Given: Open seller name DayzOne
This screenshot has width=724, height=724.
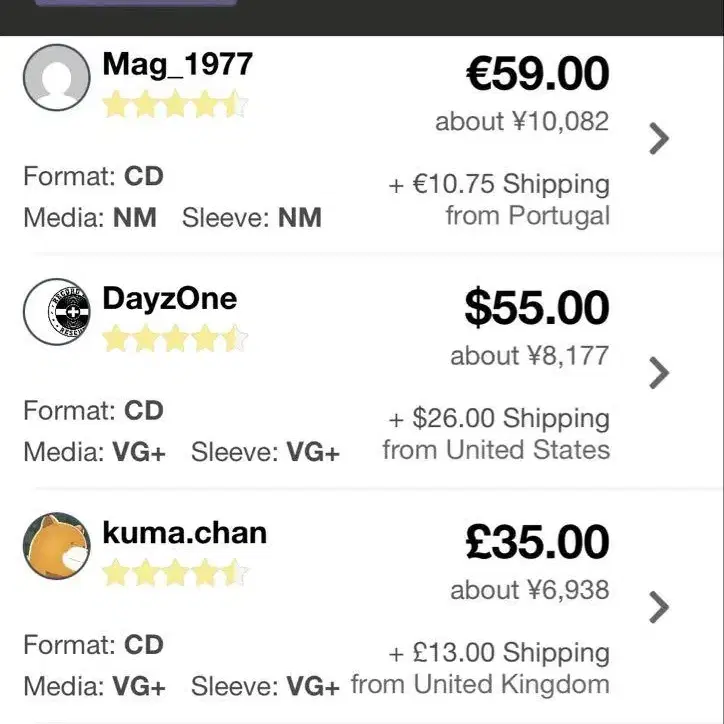Looking at the screenshot, I should point(169,299).
